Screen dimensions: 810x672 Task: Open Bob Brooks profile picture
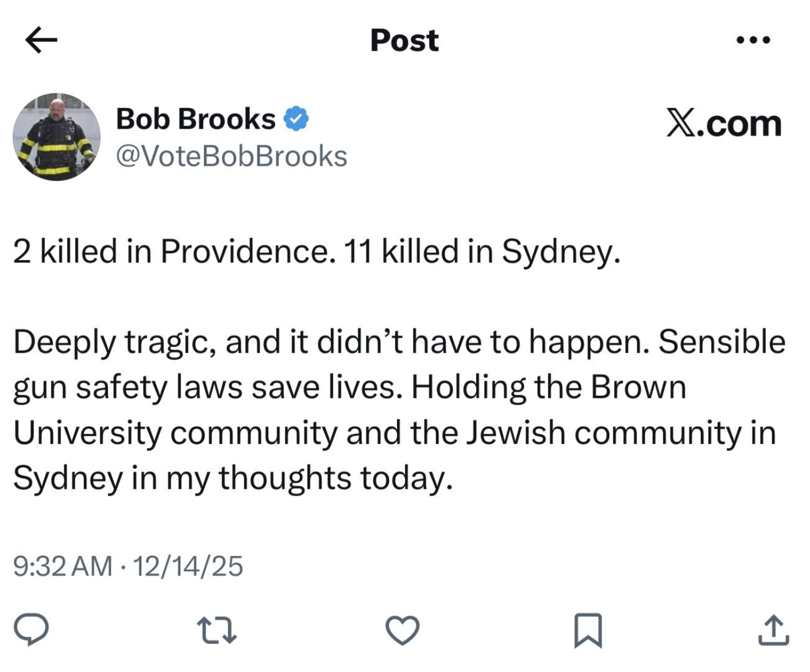[x=56, y=137]
